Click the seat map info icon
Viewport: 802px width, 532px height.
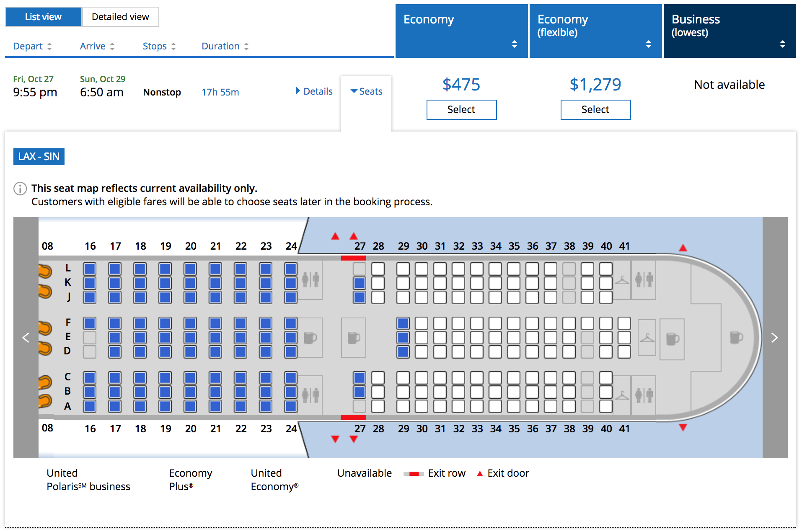(x=20, y=189)
